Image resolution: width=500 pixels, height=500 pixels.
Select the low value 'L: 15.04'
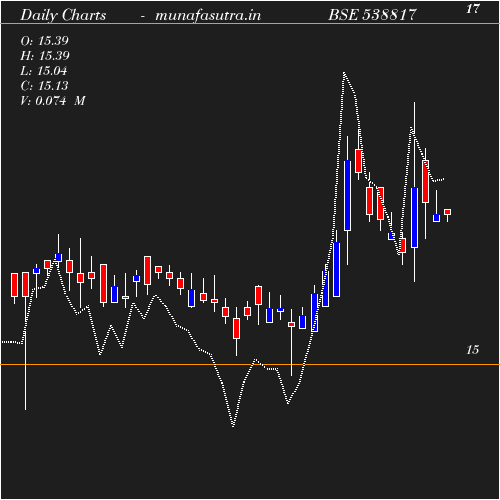coord(44,71)
